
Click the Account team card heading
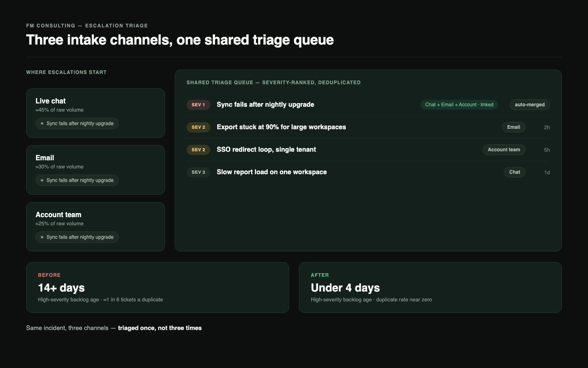pyautogui.click(x=58, y=215)
